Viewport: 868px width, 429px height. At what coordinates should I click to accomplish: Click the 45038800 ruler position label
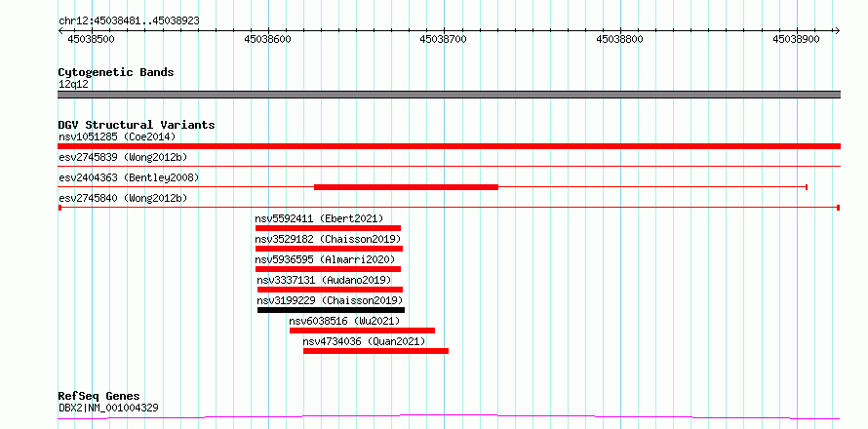click(620, 39)
